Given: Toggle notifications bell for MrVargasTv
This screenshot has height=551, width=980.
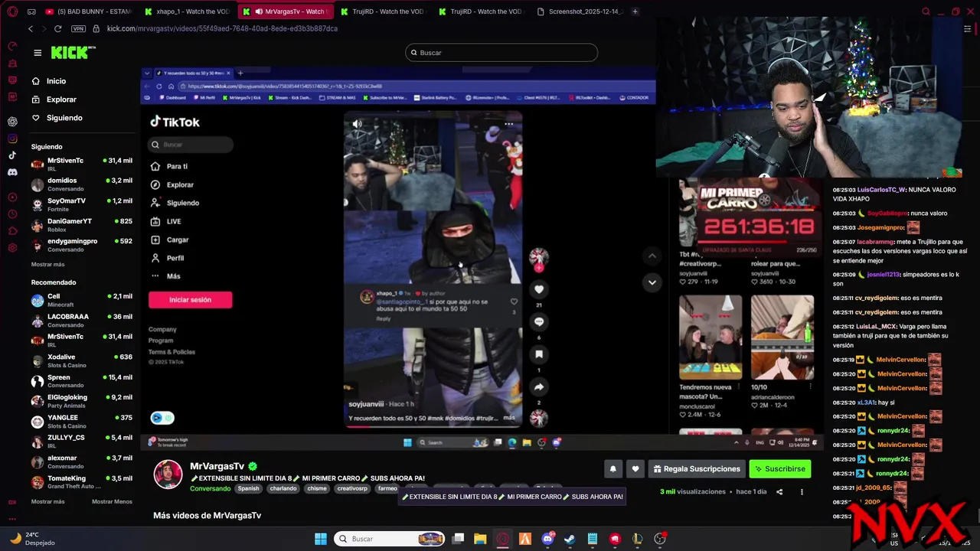Looking at the screenshot, I should 612,469.
